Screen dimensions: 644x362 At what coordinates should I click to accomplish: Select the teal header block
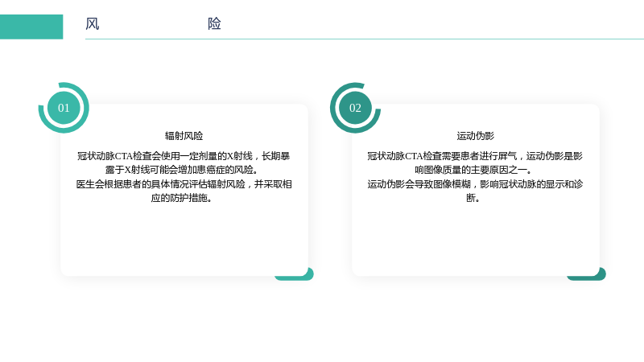click(x=31, y=27)
